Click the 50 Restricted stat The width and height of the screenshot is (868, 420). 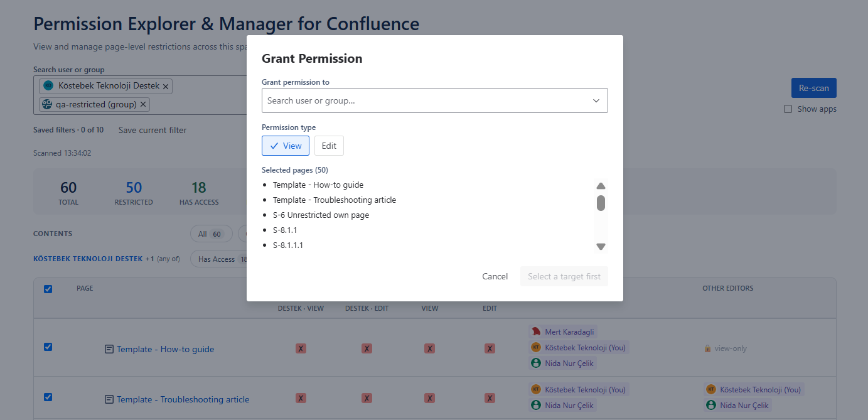pyautogui.click(x=134, y=193)
